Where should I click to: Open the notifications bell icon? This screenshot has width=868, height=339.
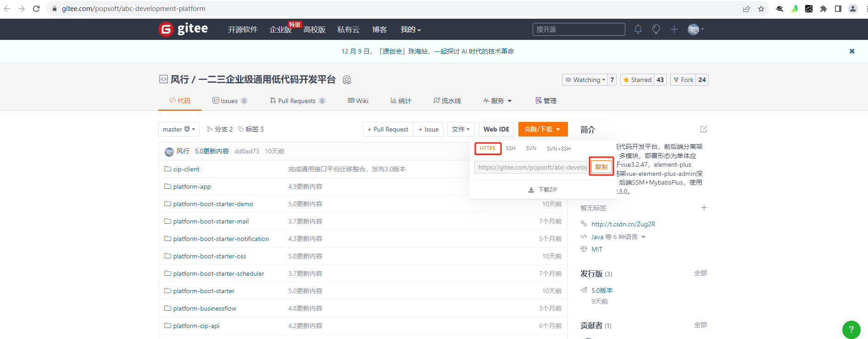click(x=638, y=29)
